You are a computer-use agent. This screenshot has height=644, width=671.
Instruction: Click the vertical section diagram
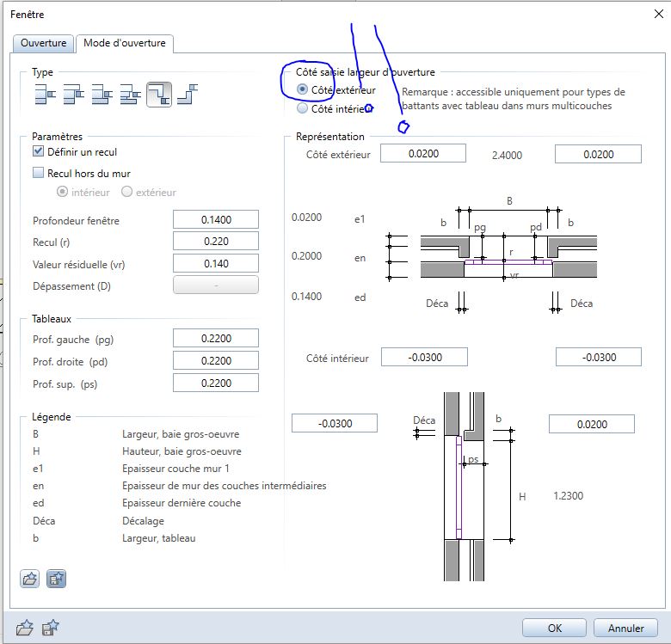click(464, 487)
